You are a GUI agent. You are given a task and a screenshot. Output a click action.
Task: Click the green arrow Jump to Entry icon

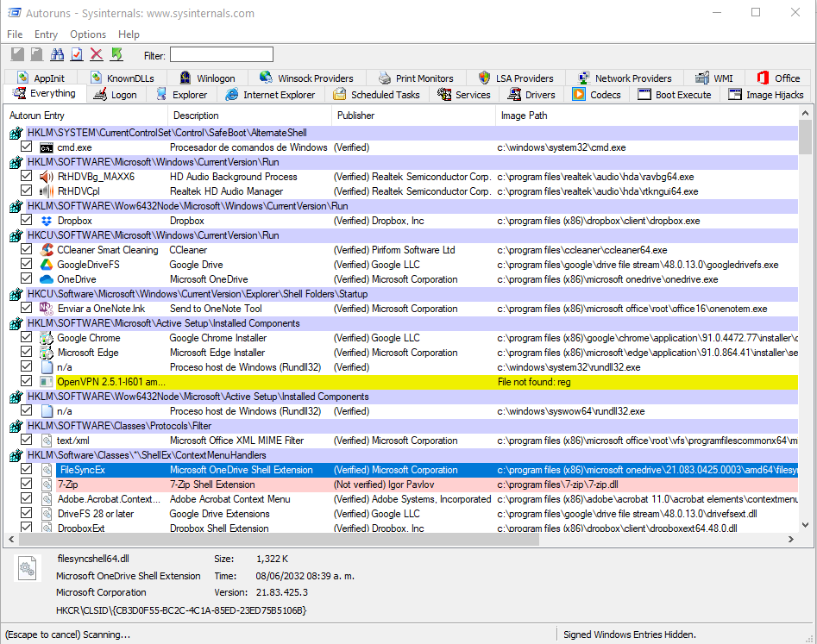116,55
